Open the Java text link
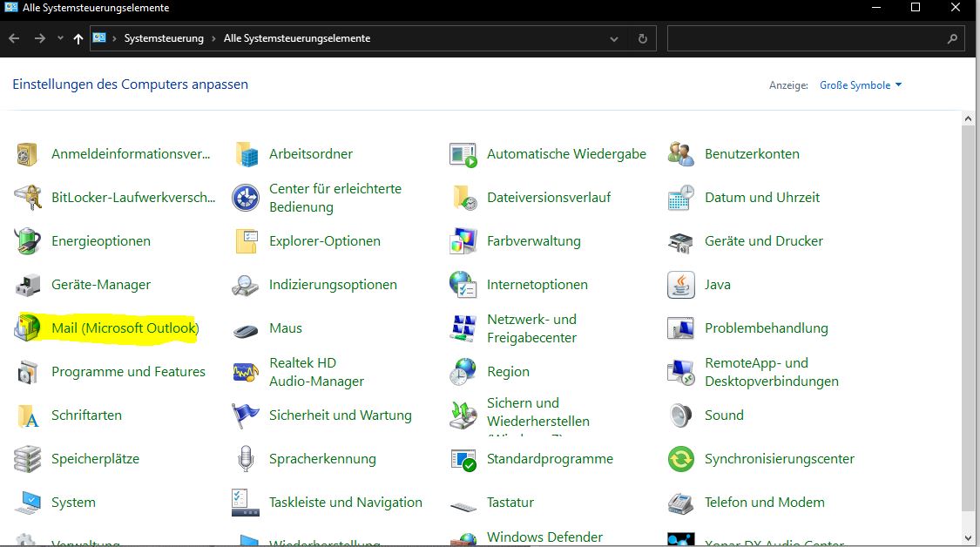Image resolution: width=980 pixels, height=547 pixels. click(x=718, y=285)
